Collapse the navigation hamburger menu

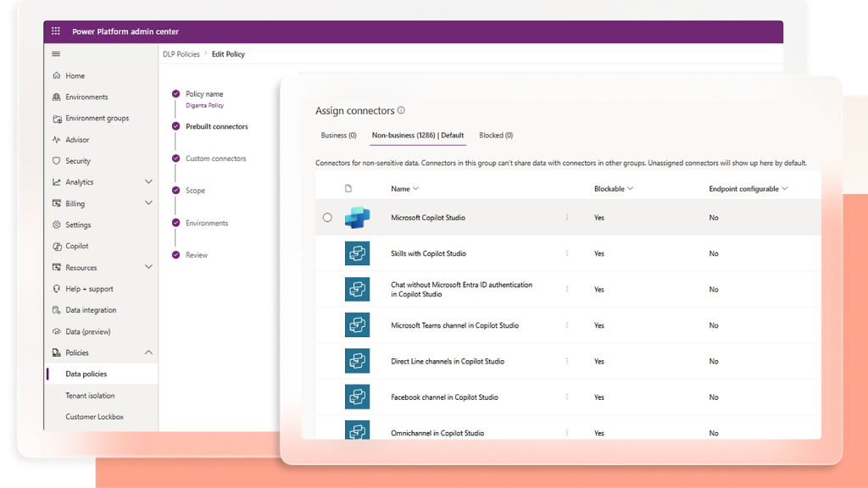pyautogui.click(x=56, y=53)
